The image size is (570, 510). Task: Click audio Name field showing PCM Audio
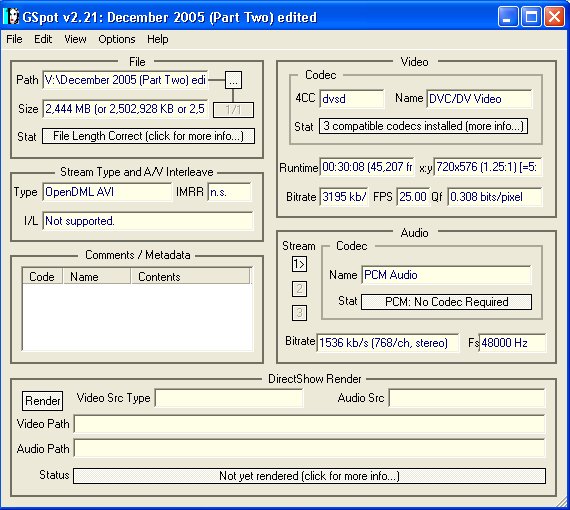[x=446, y=275]
